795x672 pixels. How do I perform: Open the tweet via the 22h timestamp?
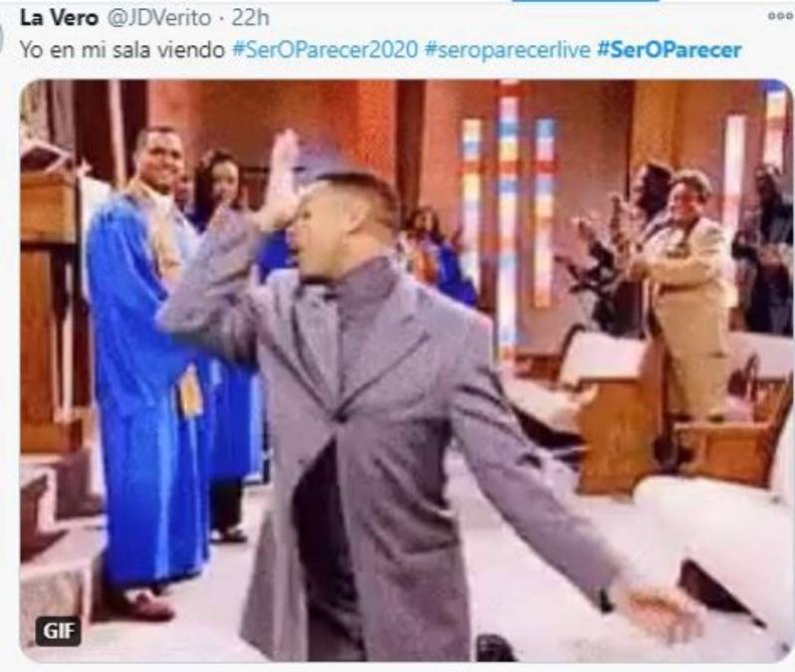tap(250, 18)
